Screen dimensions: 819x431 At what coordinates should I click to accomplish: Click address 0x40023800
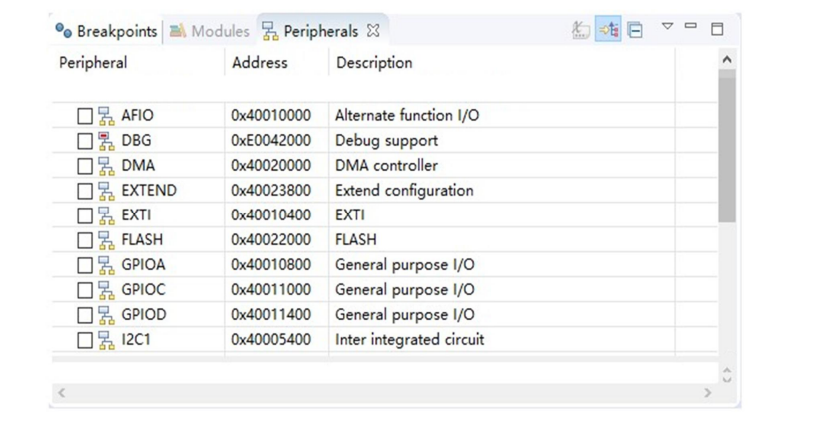271,191
